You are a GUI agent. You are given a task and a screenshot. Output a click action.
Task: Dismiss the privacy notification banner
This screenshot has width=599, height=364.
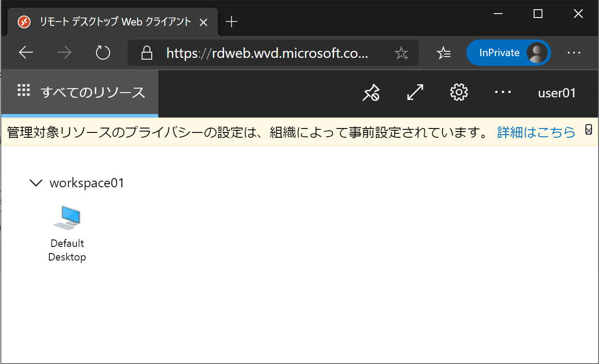click(588, 129)
